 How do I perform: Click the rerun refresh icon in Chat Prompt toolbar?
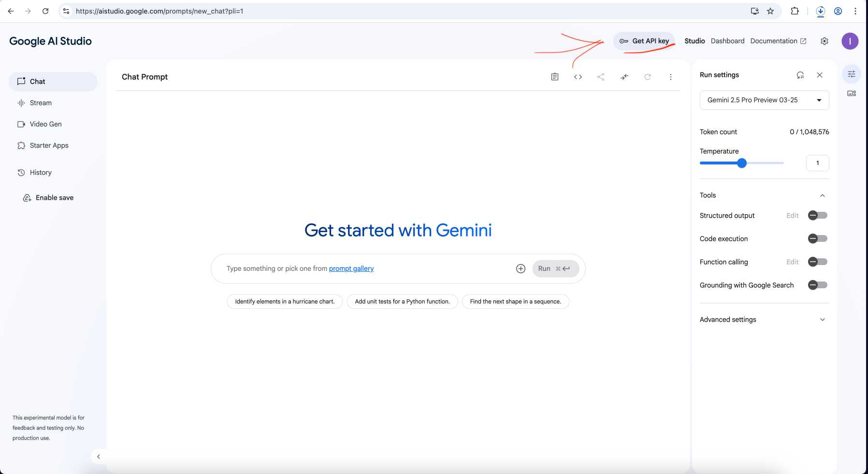(x=648, y=77)
